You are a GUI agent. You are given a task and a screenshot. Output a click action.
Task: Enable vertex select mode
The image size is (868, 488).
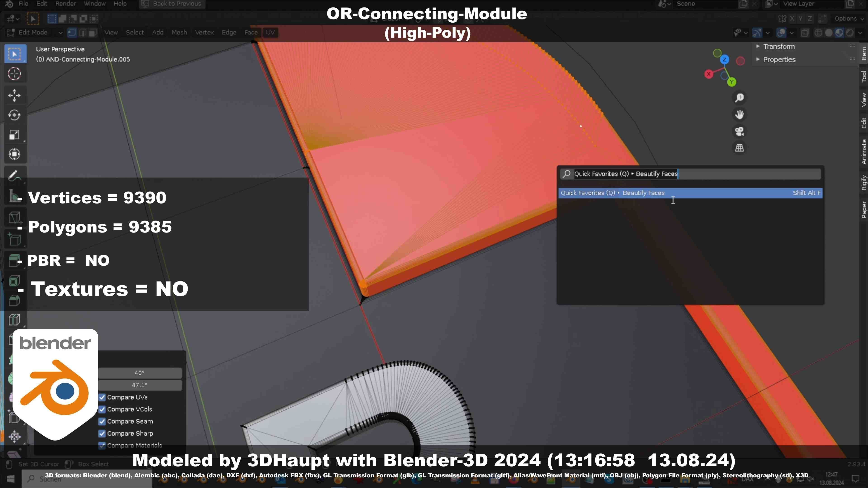click(x=72, y=33)
